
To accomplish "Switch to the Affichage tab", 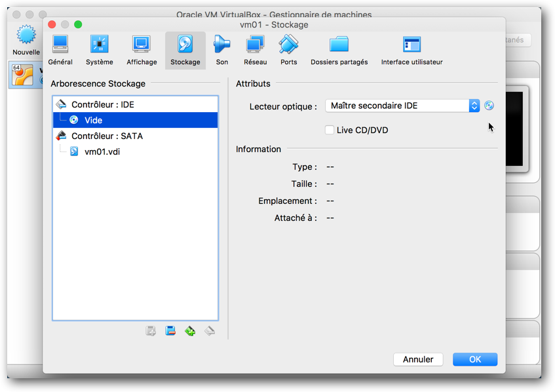I will (x=142, y=50).
